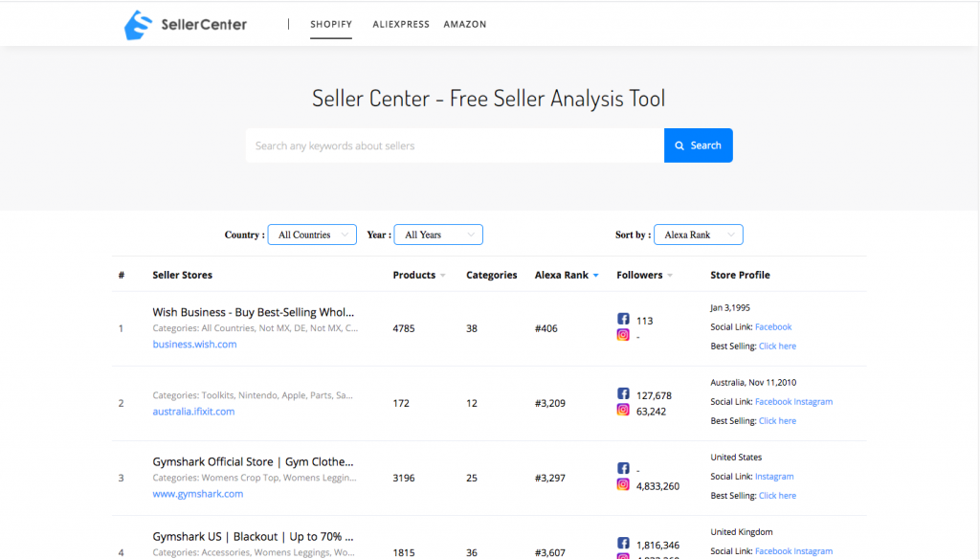The height and width of the screenshot is (559, 980).
Task: Open Facebook social link for australia.ifixit.com
Action: click(x=773, y=402)
